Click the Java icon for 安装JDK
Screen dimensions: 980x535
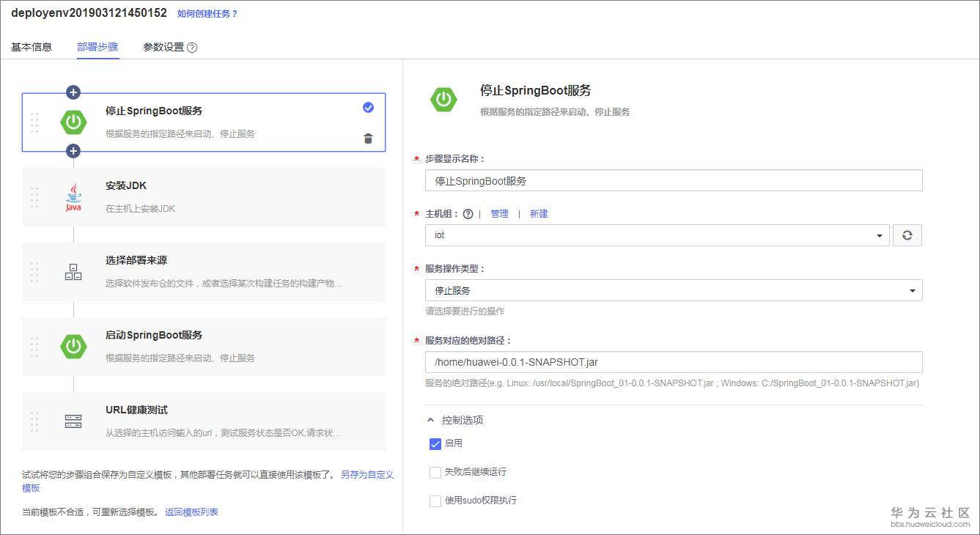coord(73,197)
